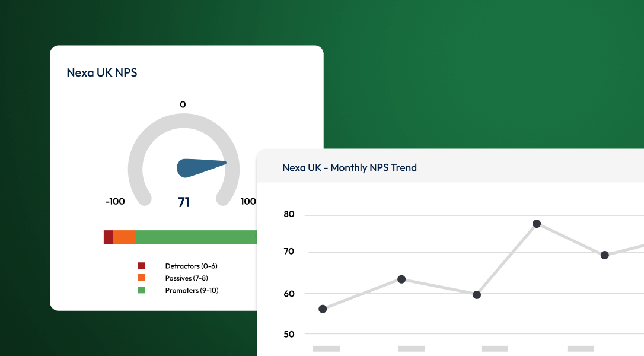Click the green Promoters segment of the bar
The height and width of the screenshot is (356, 644).
(x=196, y=237)
